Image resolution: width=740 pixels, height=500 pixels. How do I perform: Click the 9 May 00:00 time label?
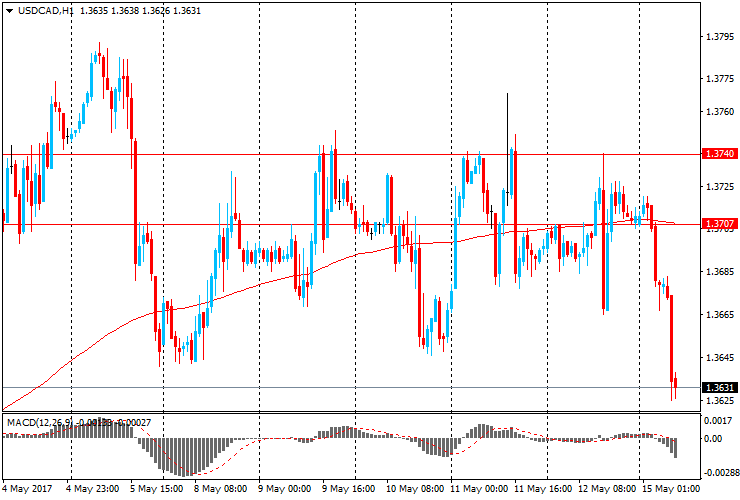tap(285, 489)
